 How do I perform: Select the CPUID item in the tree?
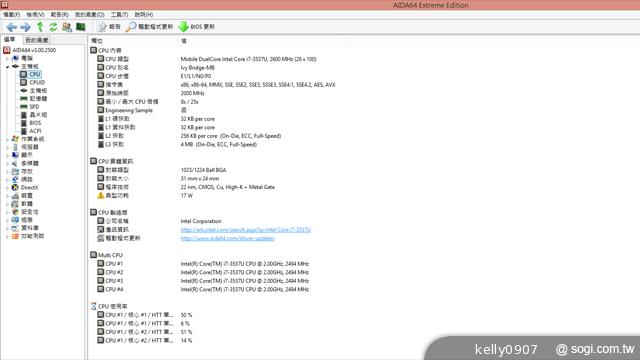pyautogui.click(x=37, y=82)
